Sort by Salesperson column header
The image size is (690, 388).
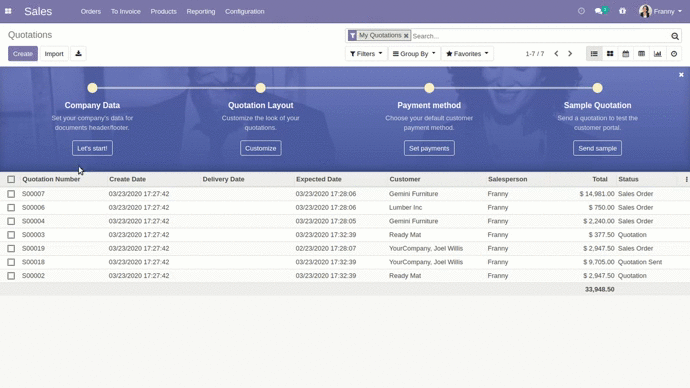pyautogui.click(x=507, y=179)
